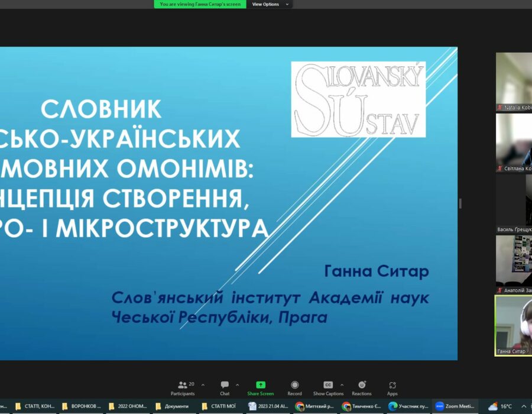Expand the arrow next to Show Captions
The width and height of the screenshot is (532, 414).
point(342,384)
